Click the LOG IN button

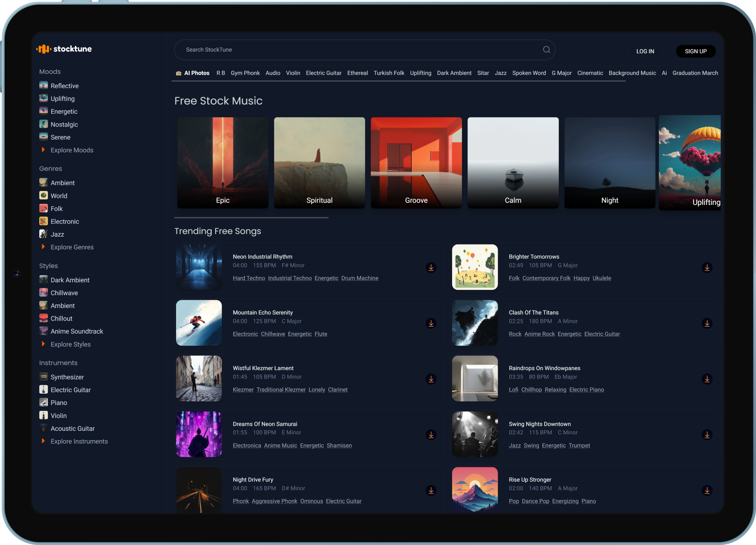click(645, 51)
